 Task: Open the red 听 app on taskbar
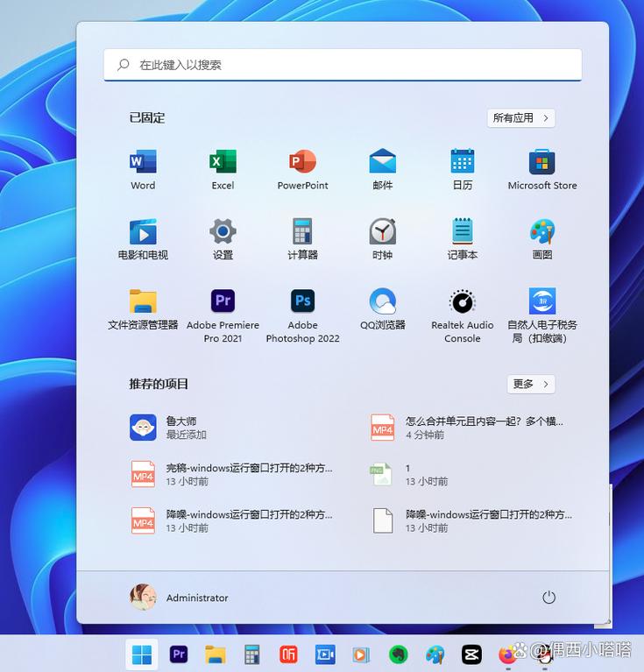[288, 654]
